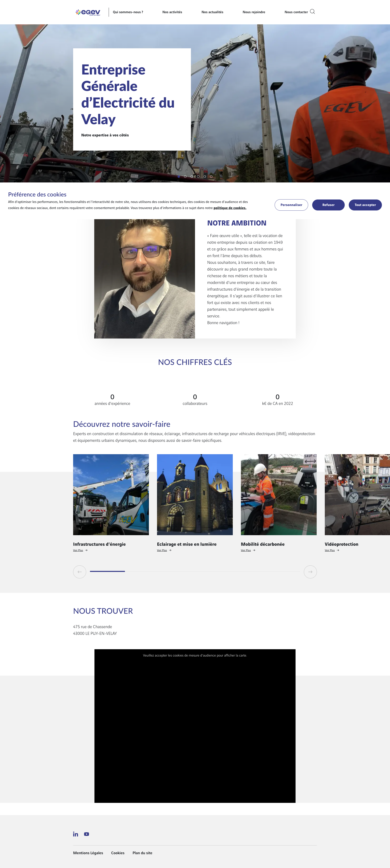Click the director portrait photo
The height and width of the screenshot is (868, 390).
[x=144, y=279]
